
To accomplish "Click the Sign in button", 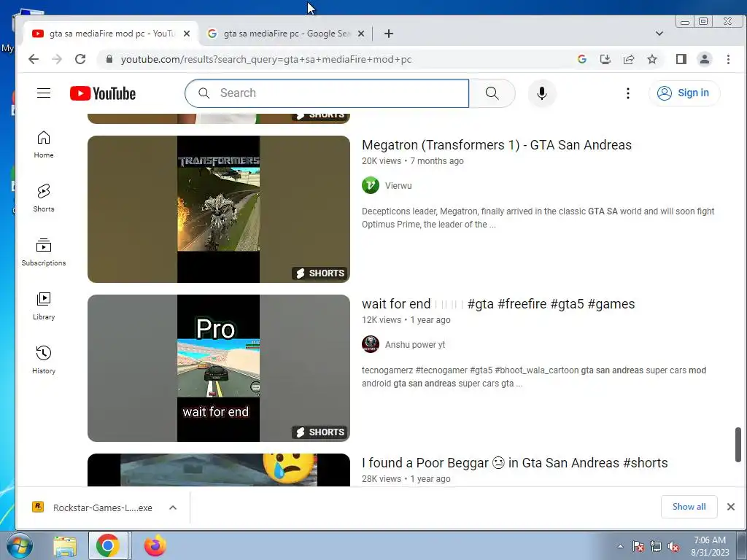I will coord(684,93).
